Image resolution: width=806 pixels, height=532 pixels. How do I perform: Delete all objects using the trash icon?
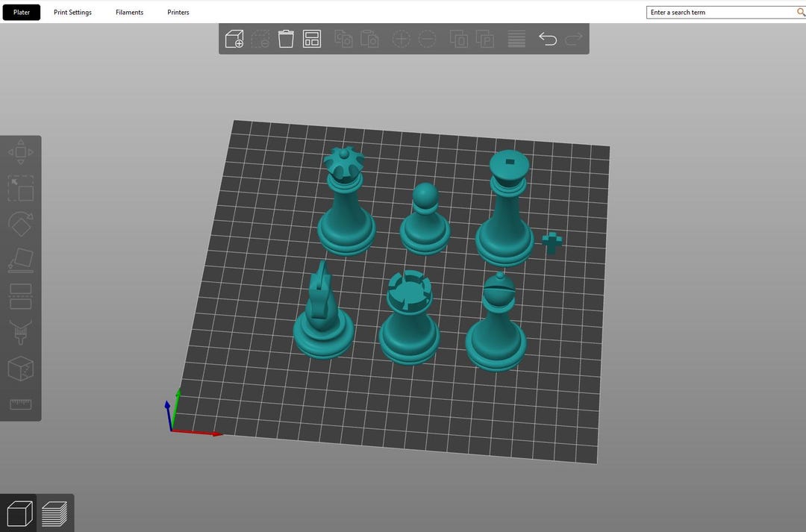coord(286,38)
